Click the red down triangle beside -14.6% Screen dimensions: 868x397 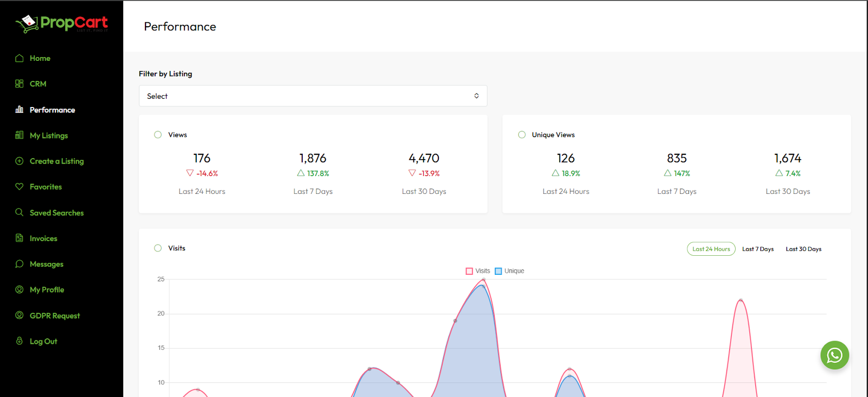coord(190,173)
